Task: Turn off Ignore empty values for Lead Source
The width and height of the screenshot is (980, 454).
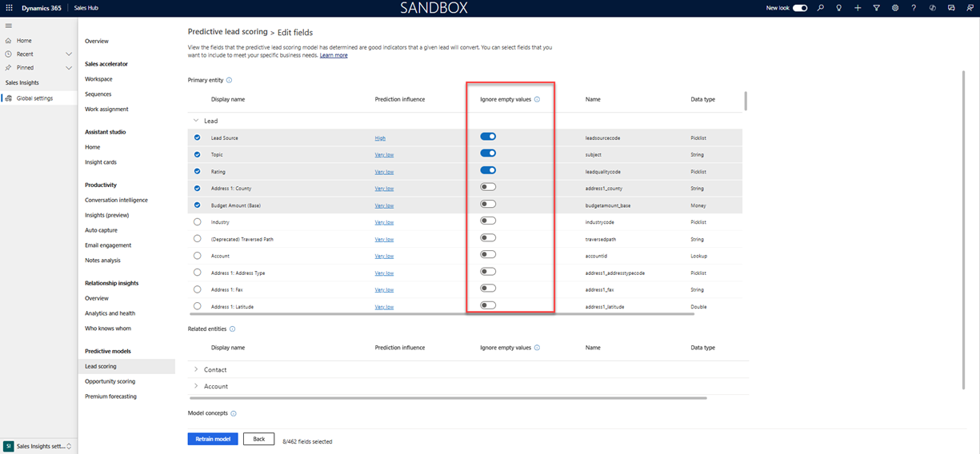Action: 488,137
